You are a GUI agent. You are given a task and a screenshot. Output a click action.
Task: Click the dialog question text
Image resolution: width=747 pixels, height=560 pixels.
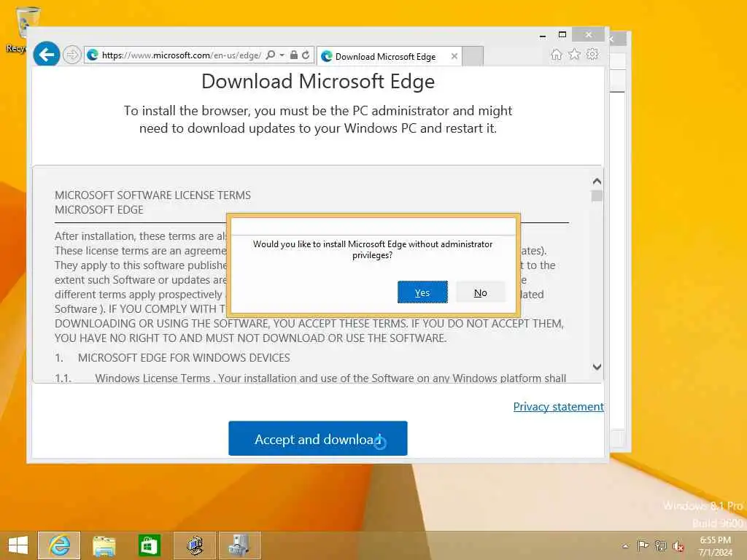pyautogui.click(x=373, y=249)
